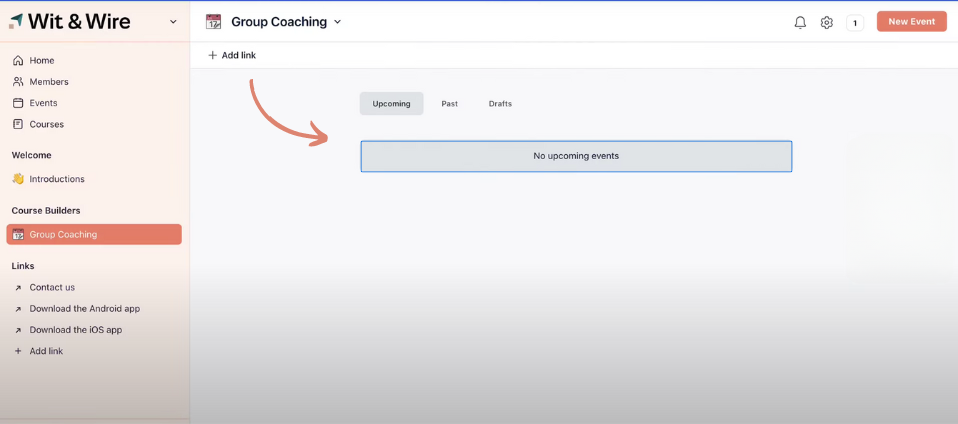Switch to the Drafts tab
This screenshot has height=424, width=958.
pyautogui.click(x=500, y=104)
